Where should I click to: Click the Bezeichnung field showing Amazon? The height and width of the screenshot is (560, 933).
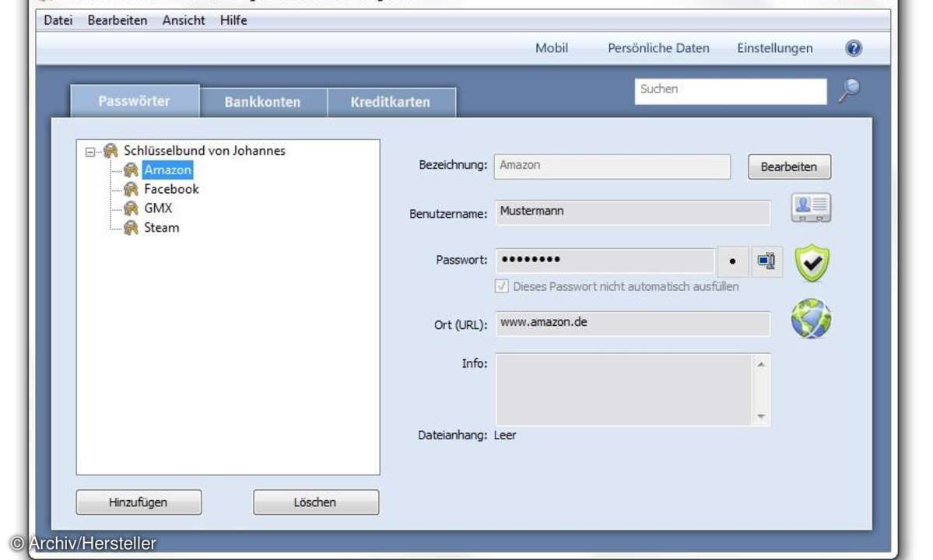click(x=612, y=166)
